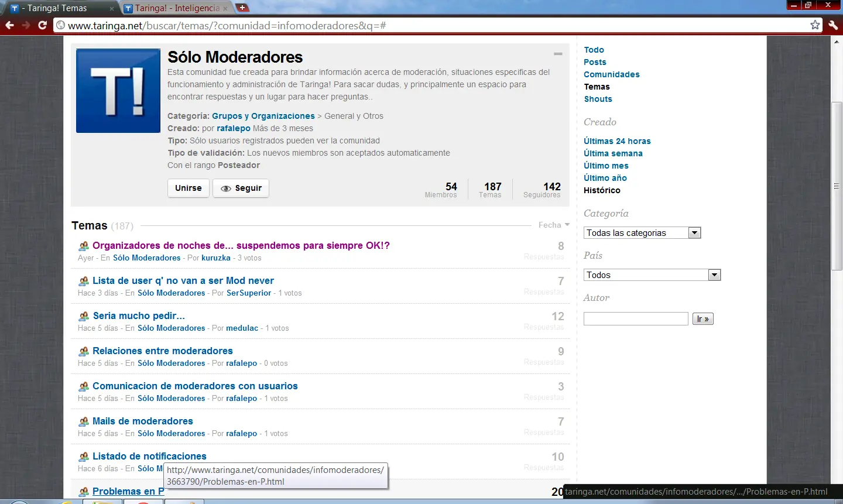The height and width of the screenshot is (504, 843).
Task: Open the wrench settings menu
Action: coord(833,25)
